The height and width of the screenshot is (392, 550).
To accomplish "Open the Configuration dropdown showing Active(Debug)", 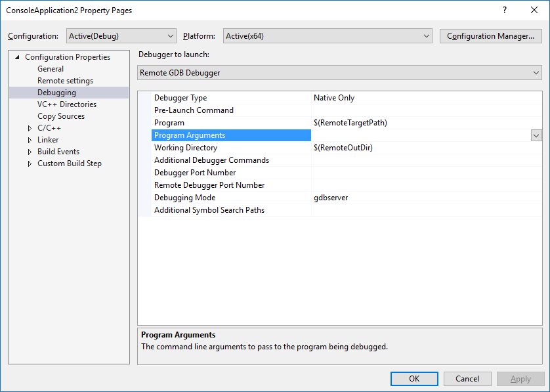I will pyautogui.click(x=170, y=35).
